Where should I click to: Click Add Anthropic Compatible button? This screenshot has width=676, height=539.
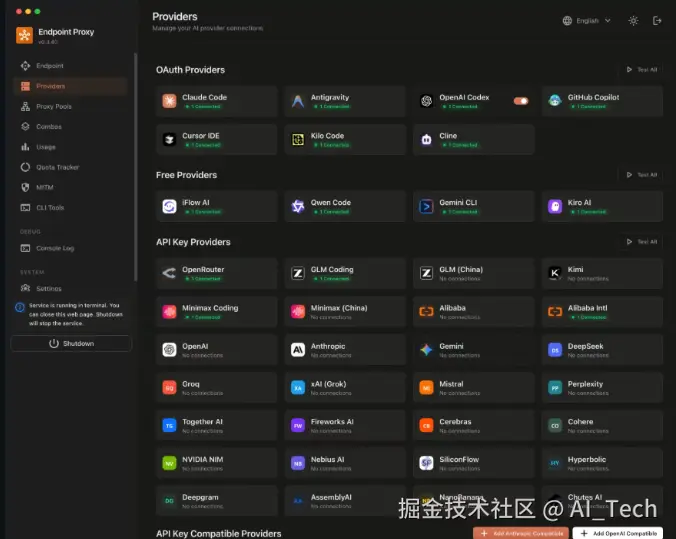pyautogui.click(x=521, y=533)
